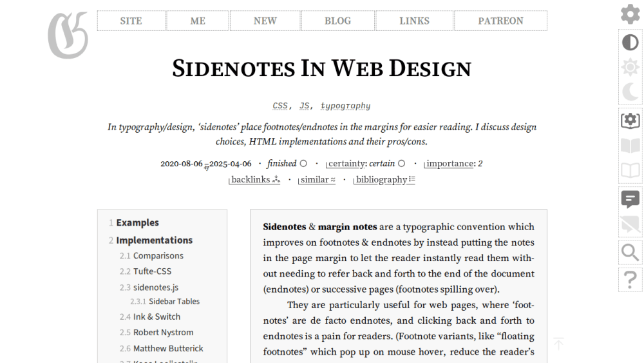644x363 pixels.
Task: Click the 'finished' status label
Action: 282,164
